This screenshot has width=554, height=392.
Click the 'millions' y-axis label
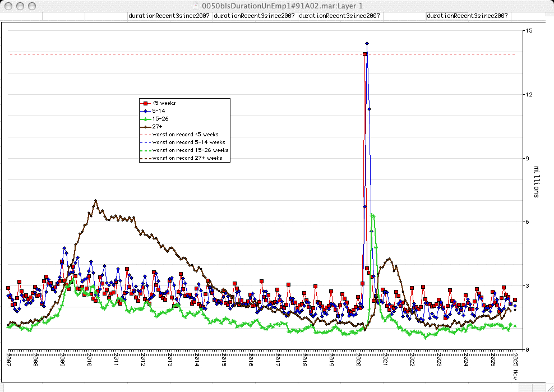[x=536, y=182]
